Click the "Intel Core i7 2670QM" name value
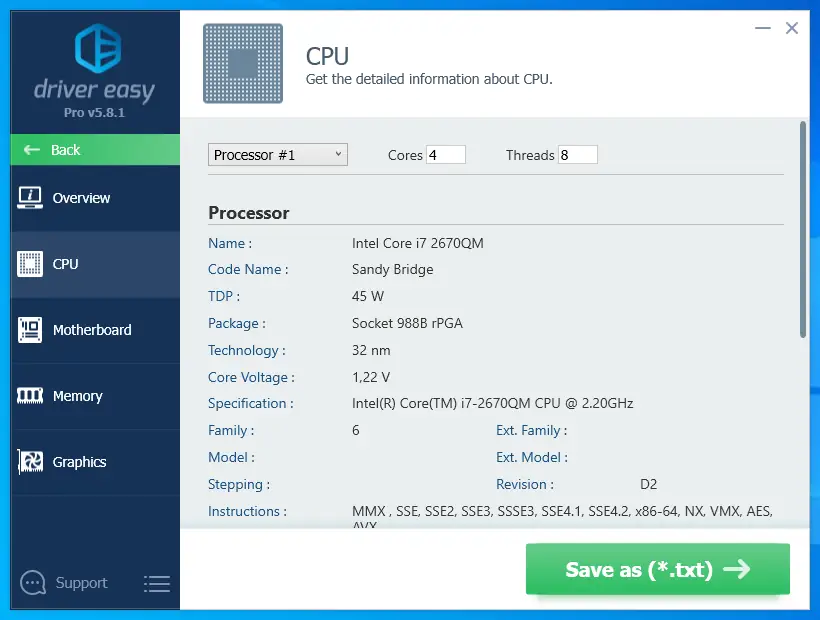 (417, 243)
